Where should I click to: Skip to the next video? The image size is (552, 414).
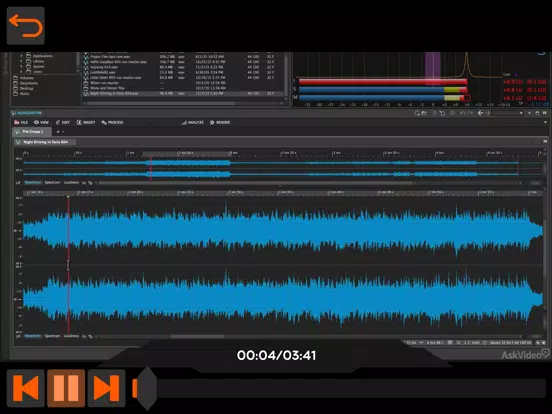106,388
